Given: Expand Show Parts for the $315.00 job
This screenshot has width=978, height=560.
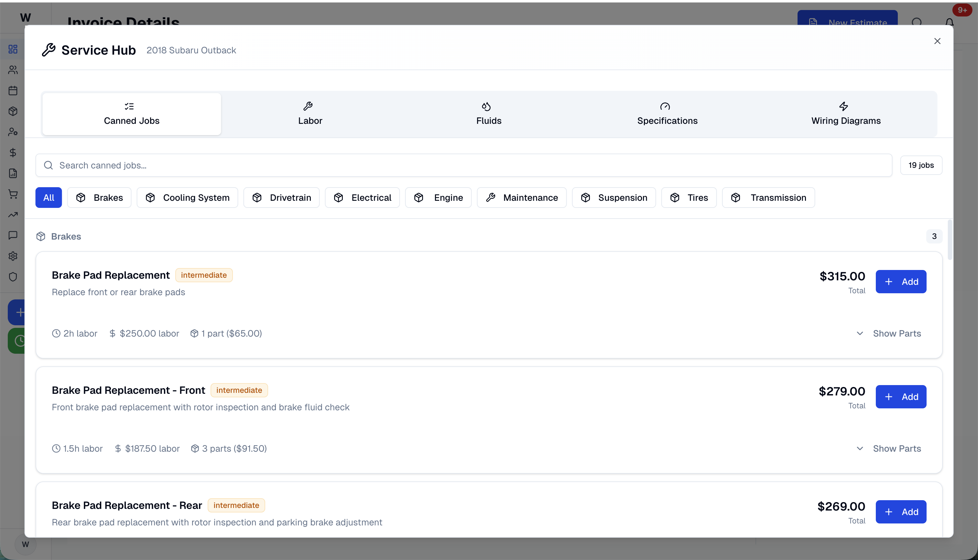Looking at the screenshot, I should pyautogui.click(x=889, y=333).
